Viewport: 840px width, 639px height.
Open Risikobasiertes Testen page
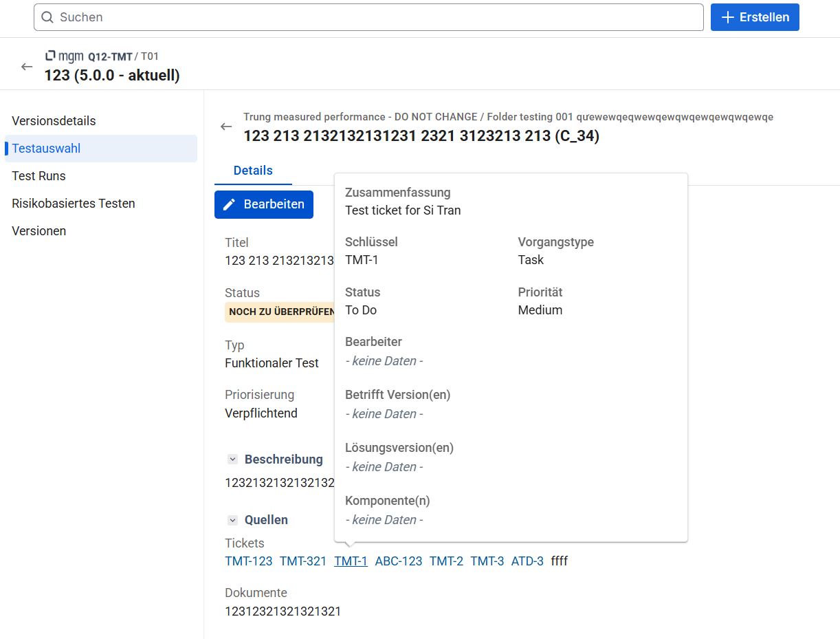coord(74,204)
